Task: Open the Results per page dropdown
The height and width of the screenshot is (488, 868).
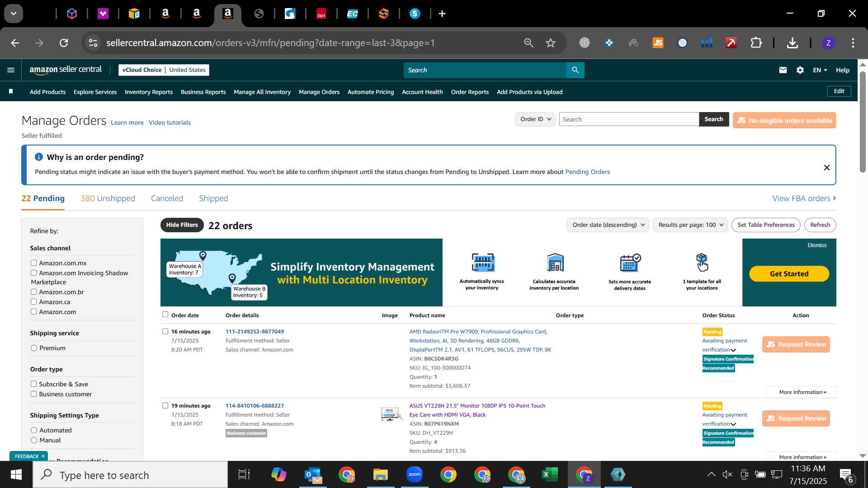Action: pyautogui.click(x=690, y=225)
